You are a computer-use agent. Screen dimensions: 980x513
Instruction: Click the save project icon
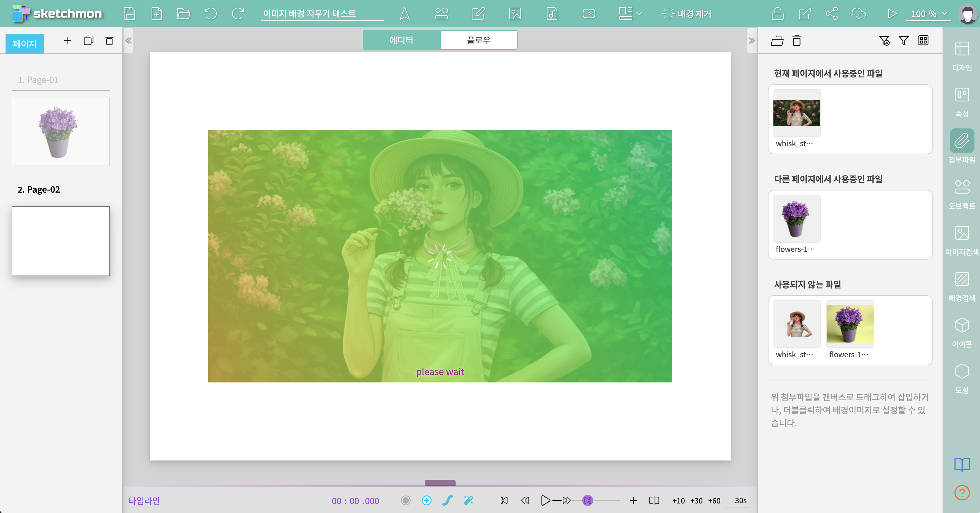pyautogui.click(x=129, y=14)
